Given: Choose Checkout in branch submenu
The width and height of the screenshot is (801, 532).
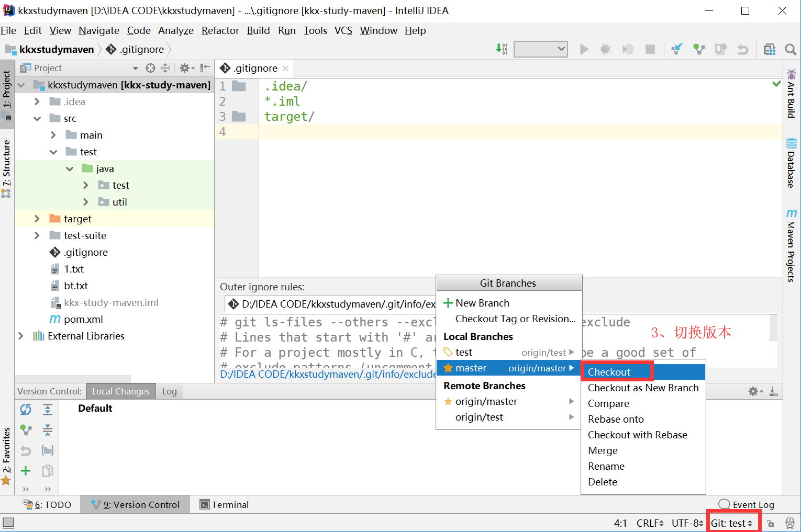Looking at the screenshot, I should (x=643, y=372).
